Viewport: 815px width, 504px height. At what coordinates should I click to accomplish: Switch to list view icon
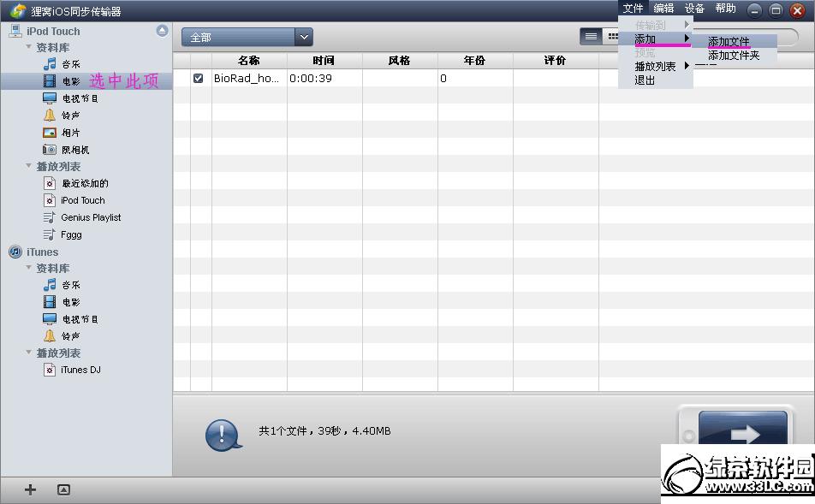[591, 37]
